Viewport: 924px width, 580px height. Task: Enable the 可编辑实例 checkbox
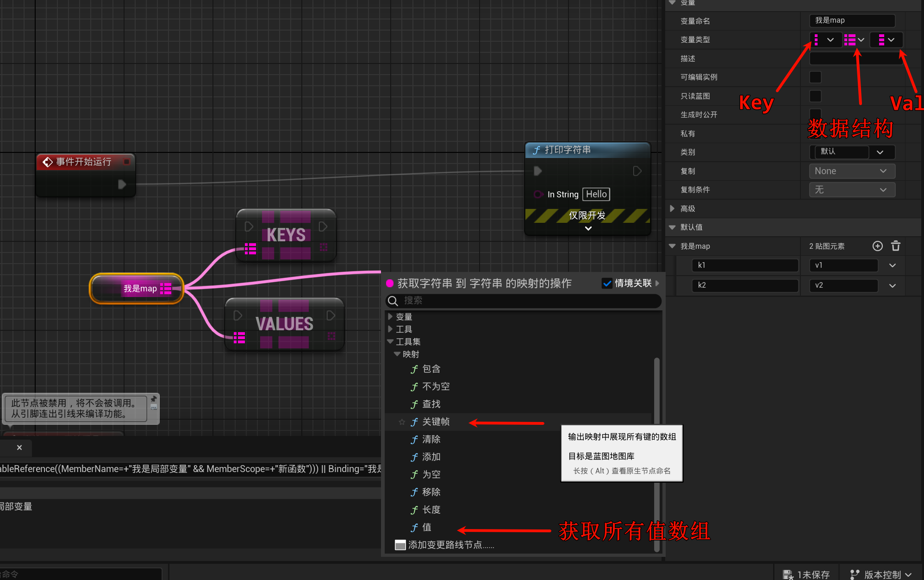815,77
